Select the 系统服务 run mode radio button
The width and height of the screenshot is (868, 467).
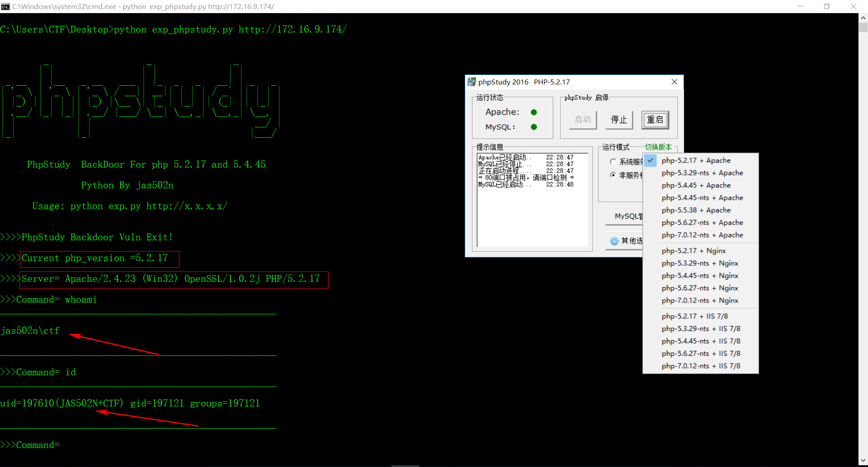(x=613, y=161)
